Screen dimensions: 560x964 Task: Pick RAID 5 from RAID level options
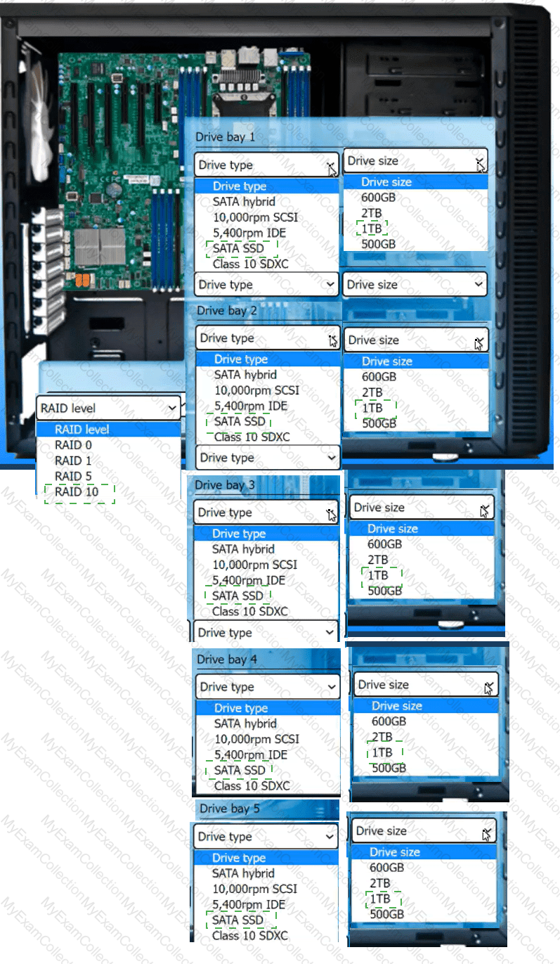pyautogui.click(x=73, y=476)
